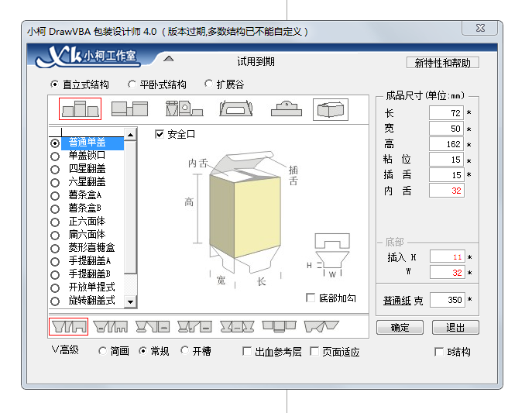Viewport: 532px width, 413px height.
Task: Toggle the 安全口 checkbox
Action: [x=160, y=134]
